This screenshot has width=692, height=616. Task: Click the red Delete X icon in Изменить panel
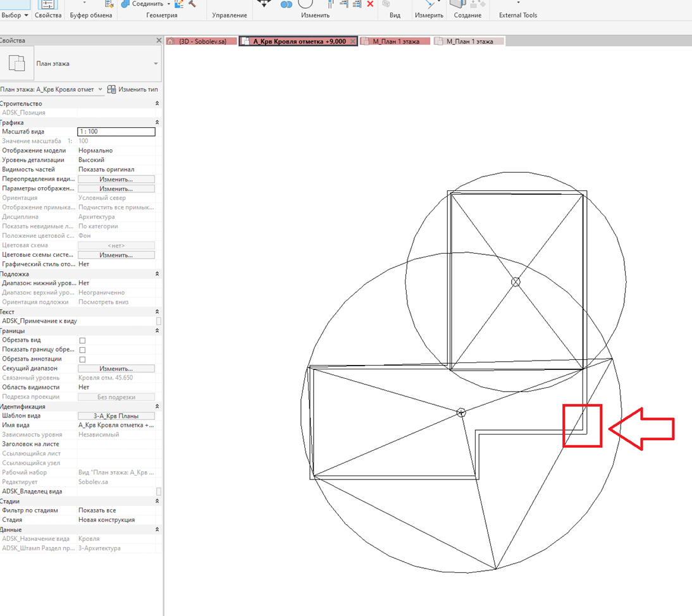point(370,4)
